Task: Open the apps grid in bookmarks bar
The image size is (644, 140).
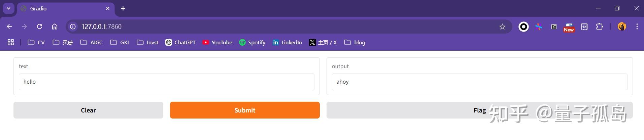Action: click(11, 42)
